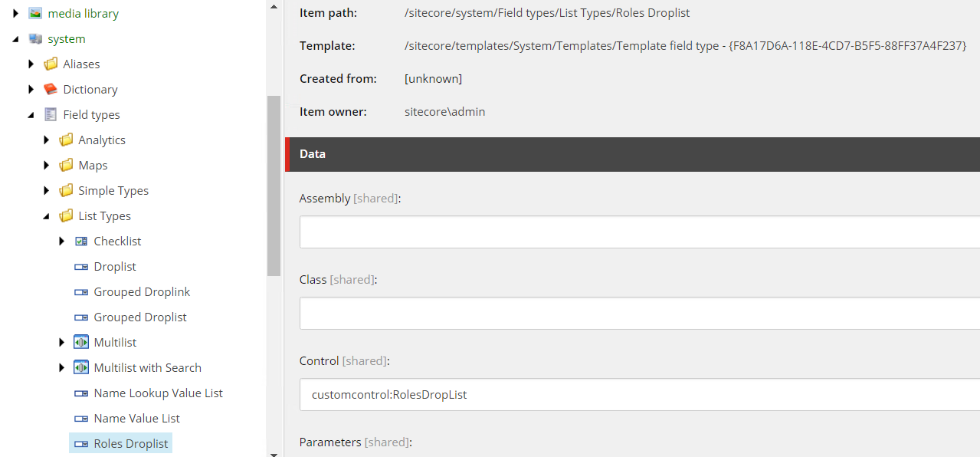Expand the Checklist tree node
The height and width of the screenshot is (457, 980).
tap(62, 241)
